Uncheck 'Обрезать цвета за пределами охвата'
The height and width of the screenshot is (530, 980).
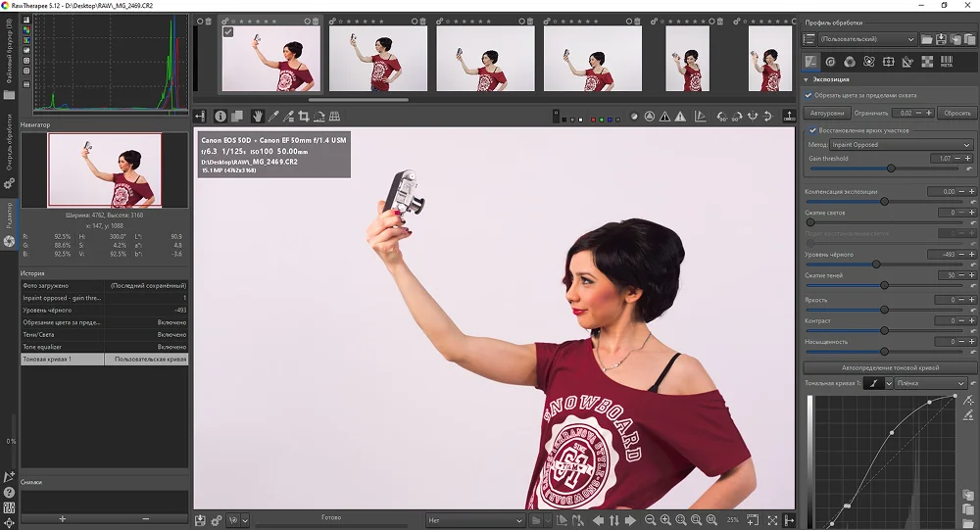pyautogui.click(x=809, y=95)
